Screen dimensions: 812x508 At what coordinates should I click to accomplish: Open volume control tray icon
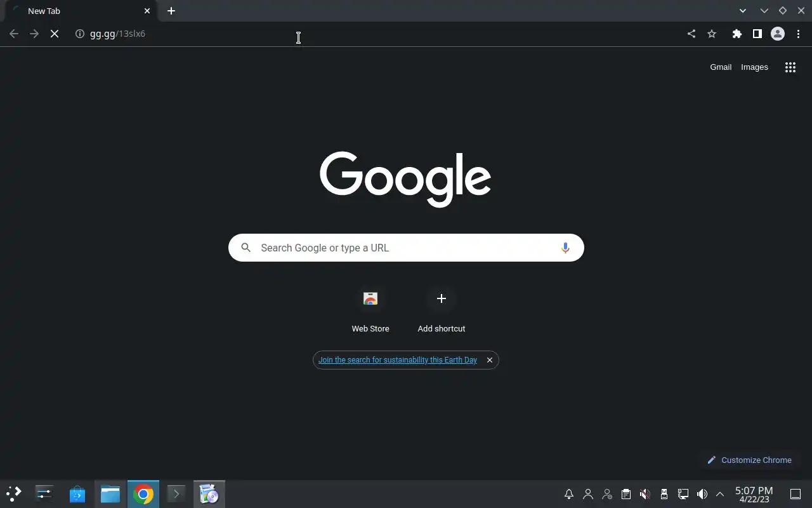click(702, 494)
